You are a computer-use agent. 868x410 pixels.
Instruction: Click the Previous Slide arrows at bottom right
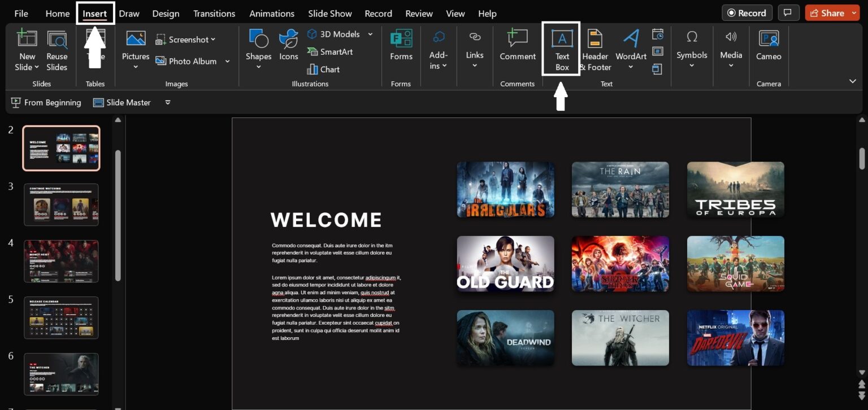(x=861, y=385)
